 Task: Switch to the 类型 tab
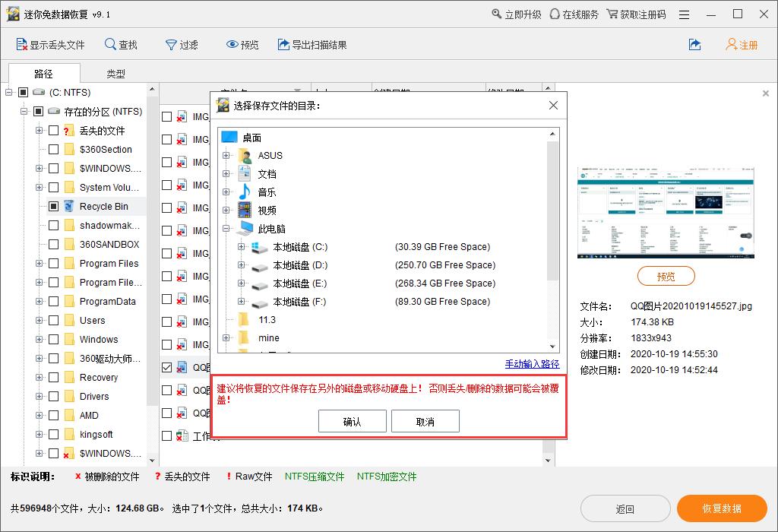click(115, 74)
